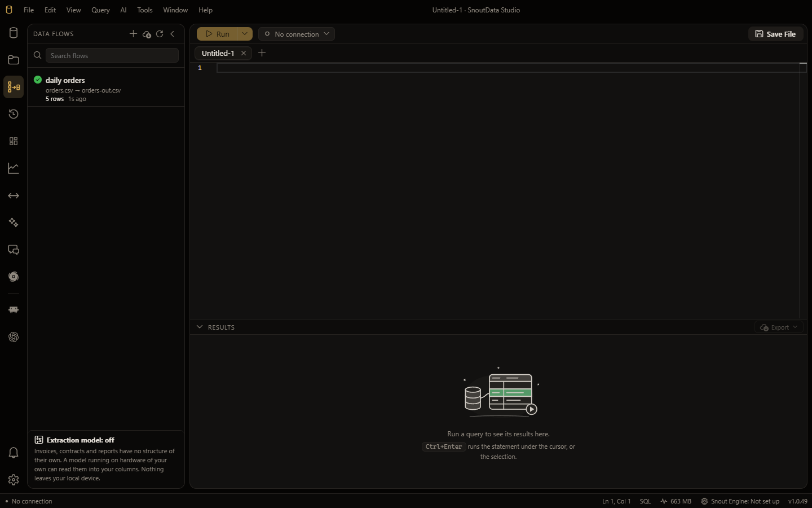Select the Data Flows sidebar icon

(x=14, y=87)
